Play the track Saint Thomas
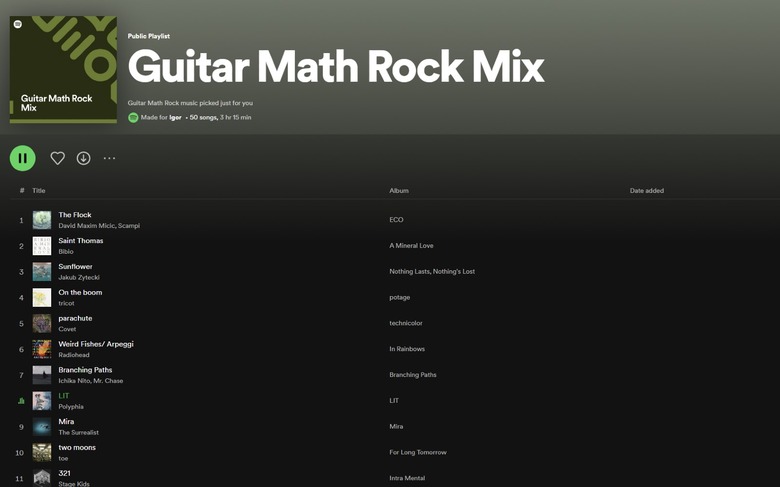The image size is (780, 487). 80,241
